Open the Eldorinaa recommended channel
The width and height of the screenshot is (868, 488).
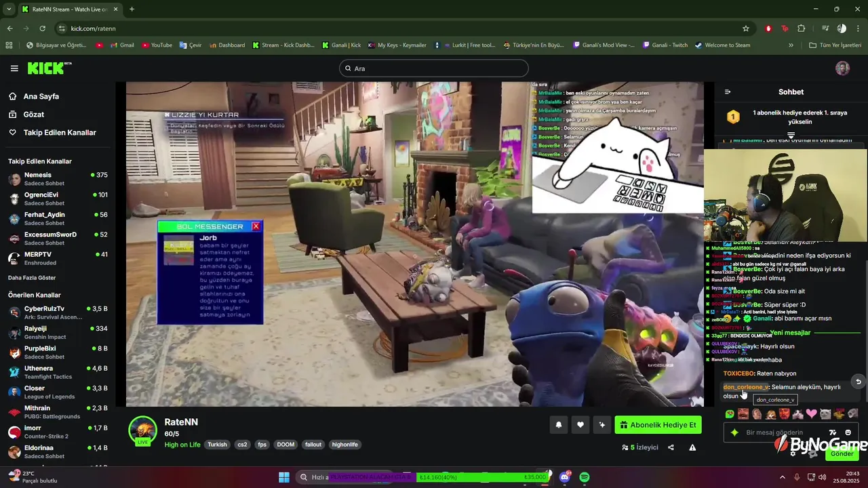click(x=58, y=451)
